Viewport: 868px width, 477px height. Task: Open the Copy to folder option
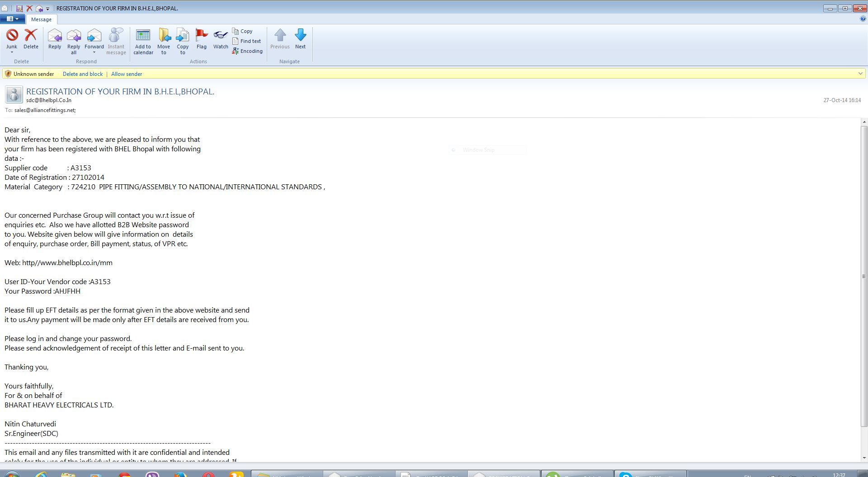(183, 42)
